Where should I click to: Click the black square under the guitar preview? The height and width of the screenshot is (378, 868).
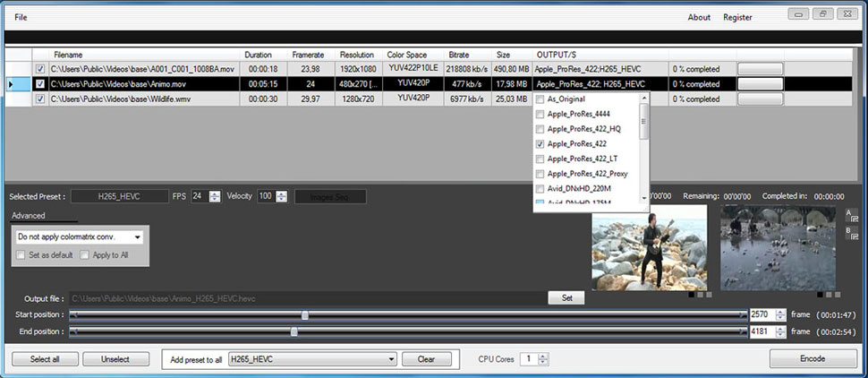tap(693, 294)
